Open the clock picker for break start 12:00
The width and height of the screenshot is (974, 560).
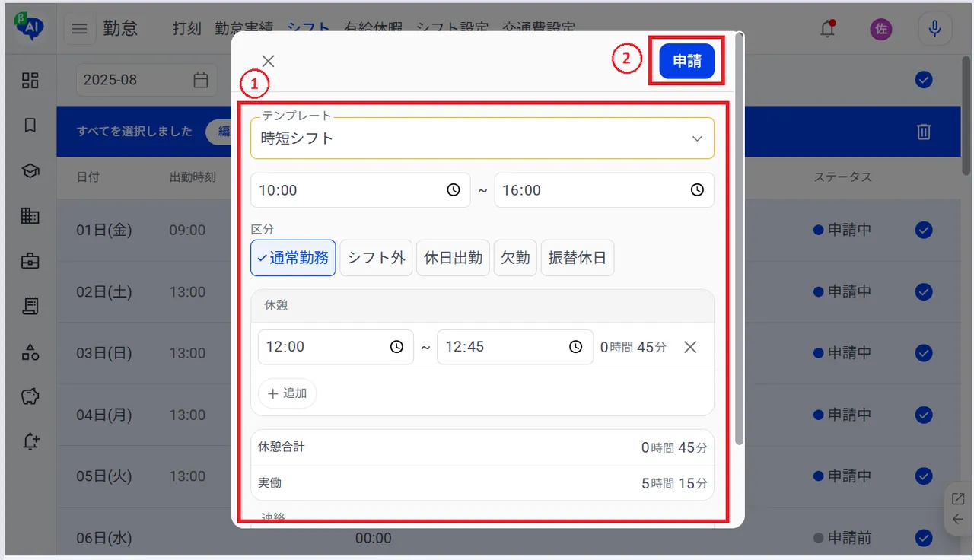tap(396, 347)
